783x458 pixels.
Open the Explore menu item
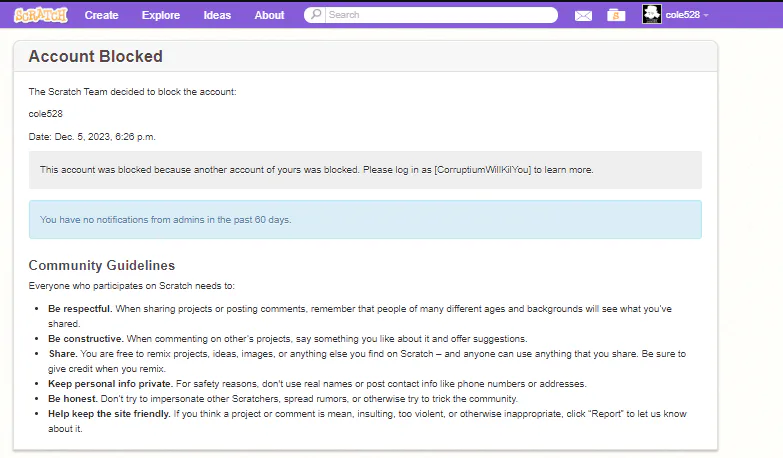(x=161, y=15)
